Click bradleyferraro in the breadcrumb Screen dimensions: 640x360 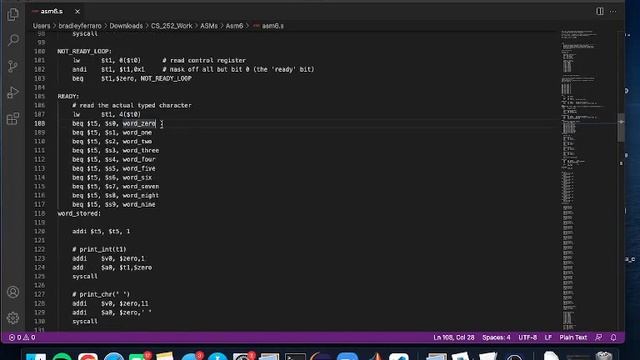(x=80, y=26)
